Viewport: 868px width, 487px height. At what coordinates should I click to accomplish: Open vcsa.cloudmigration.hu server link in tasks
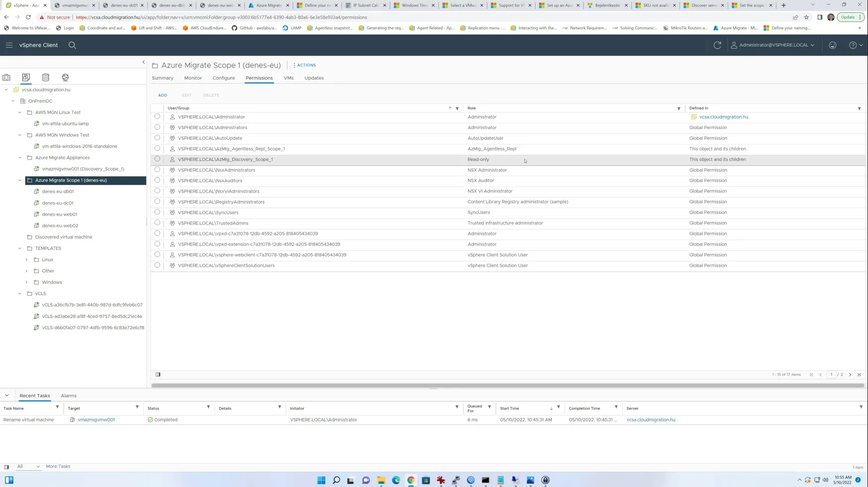tap(651, 420)
